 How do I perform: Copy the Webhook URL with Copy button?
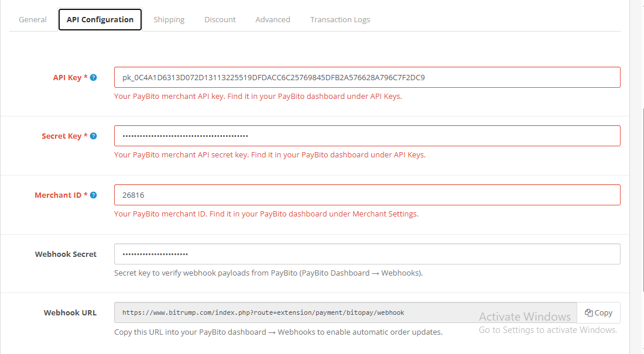pos(598,312)
